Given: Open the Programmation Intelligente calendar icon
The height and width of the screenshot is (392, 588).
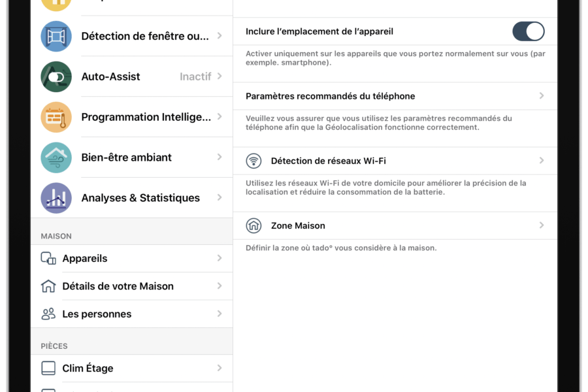Looking at the screenshot, I should 56,117.
